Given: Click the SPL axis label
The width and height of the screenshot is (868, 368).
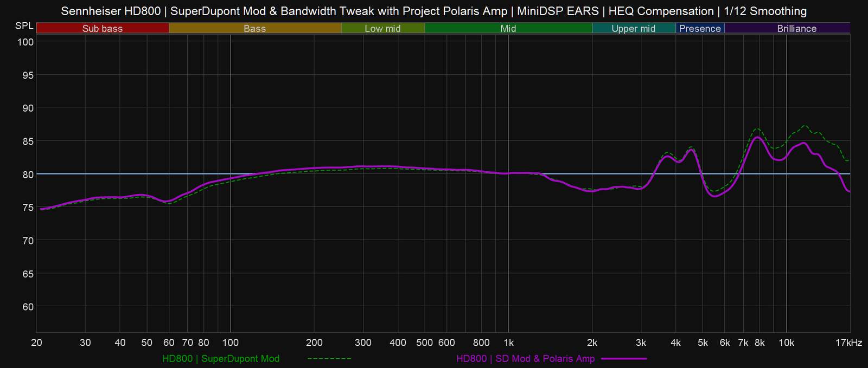Looking at the screenshot, I should pyautogui.click(x=24, y=26).
